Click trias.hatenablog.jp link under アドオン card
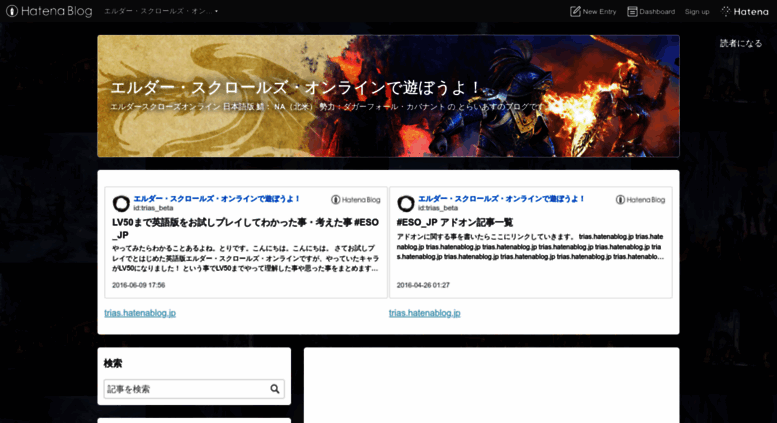This screenshot has height=423, width=777. click(x=425, y=313)
